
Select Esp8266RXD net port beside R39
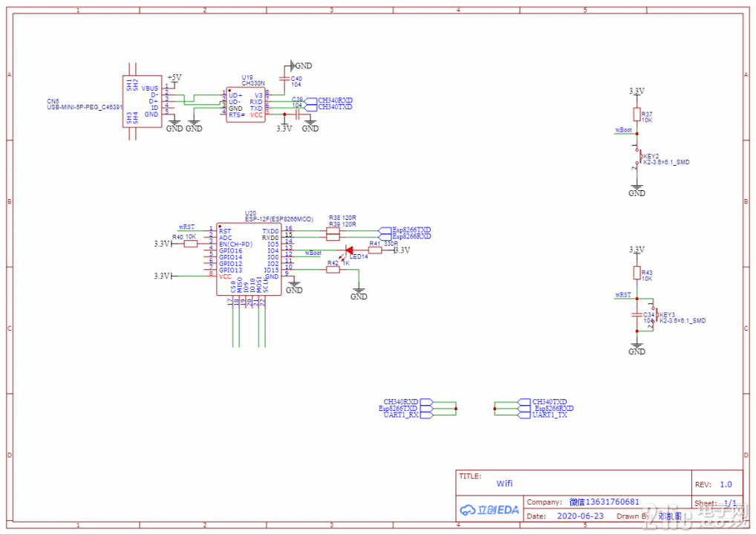click(405, 236)
